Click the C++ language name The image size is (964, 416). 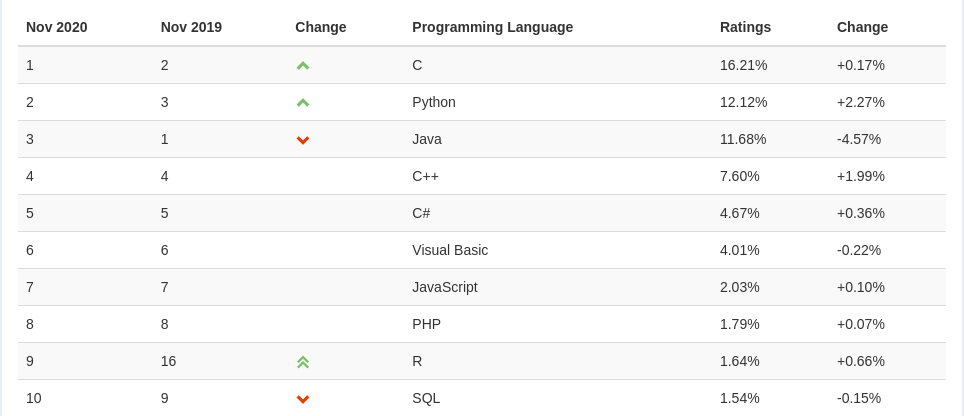click(x=425, y=176)
